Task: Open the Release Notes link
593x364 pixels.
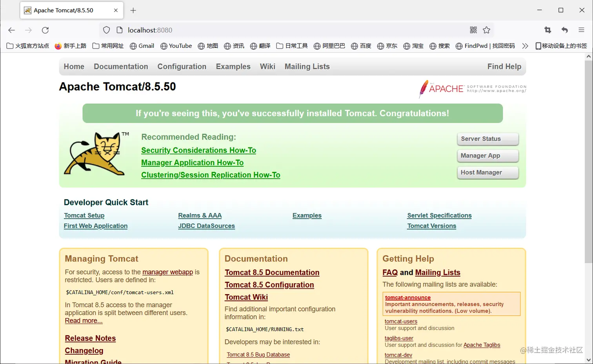Action: 90,339
